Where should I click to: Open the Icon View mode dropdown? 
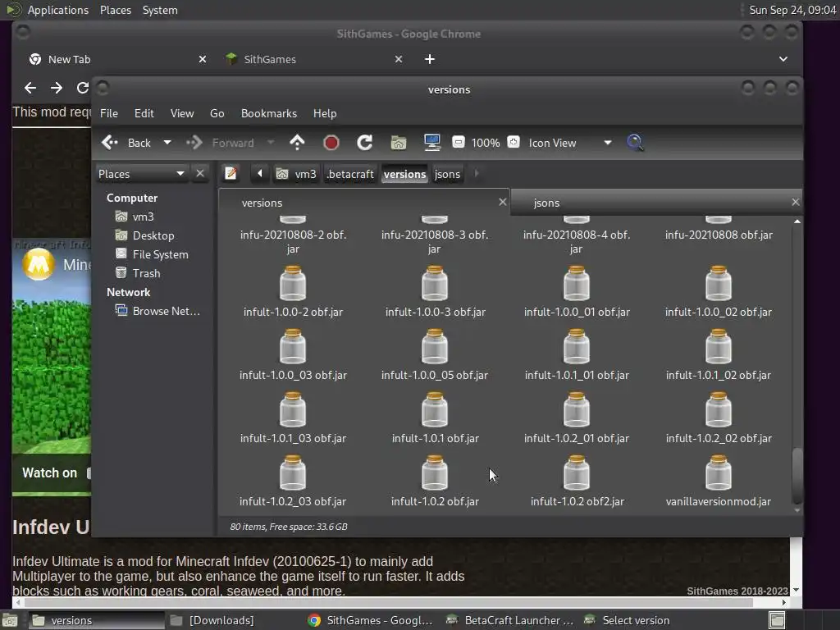(570, 143)
